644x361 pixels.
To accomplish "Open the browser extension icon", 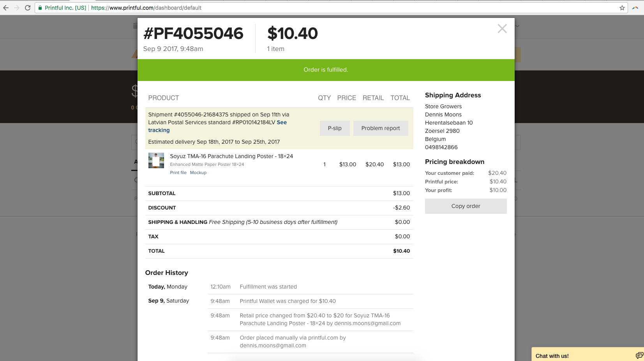I will coord(635,8).
